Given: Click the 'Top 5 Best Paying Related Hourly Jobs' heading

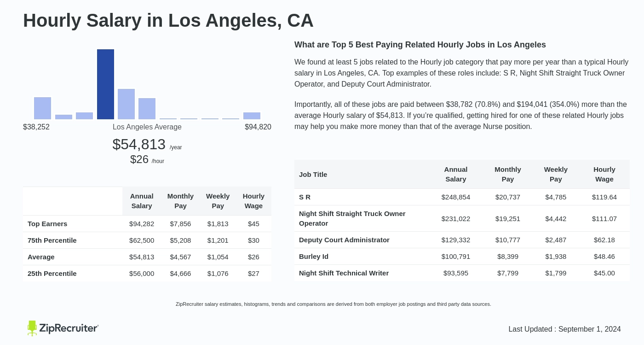Looking at the screenshot, I should point(420,45).
